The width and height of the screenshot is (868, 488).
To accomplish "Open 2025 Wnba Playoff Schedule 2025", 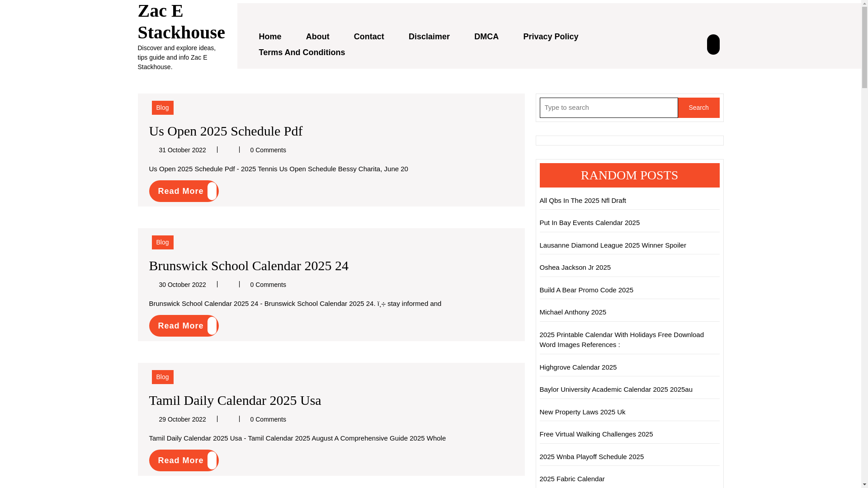I will click(591, 456).
